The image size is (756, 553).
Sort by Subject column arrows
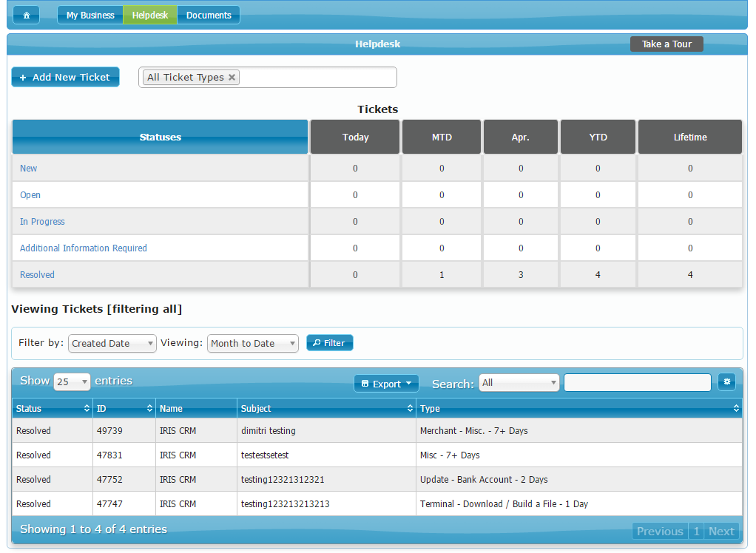[x=410, y=409]
